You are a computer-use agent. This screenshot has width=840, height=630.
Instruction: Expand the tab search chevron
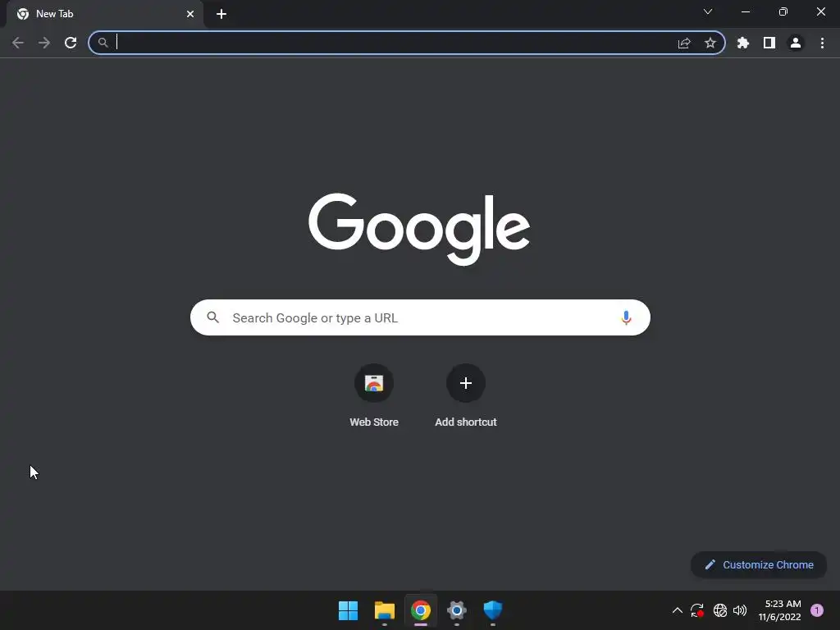(708, 11)
